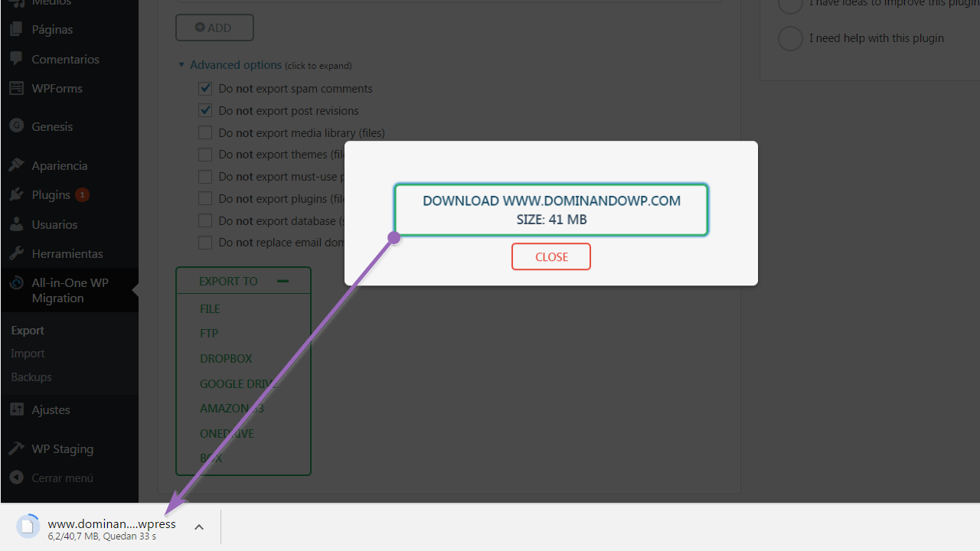Click the Genesis logo icon
This screenshot has height=551, width=980.
16,126
